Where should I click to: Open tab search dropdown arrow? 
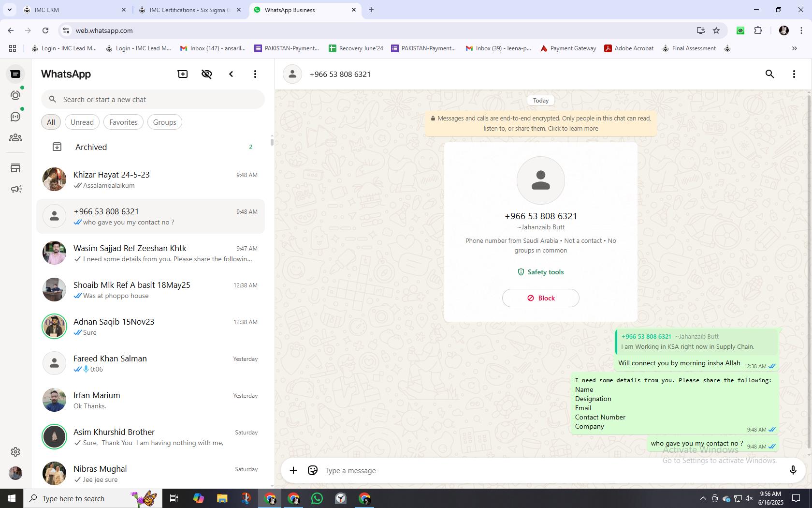(9, 10)
